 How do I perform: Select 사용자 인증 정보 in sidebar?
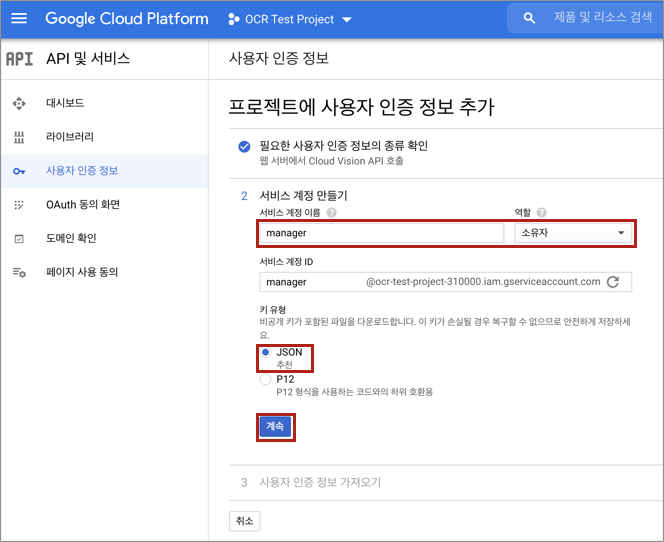click(104, 171)
